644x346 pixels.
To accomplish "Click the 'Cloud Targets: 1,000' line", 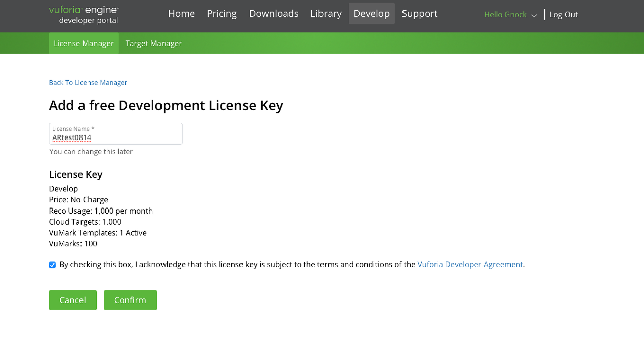I will (x=85, y=222).
